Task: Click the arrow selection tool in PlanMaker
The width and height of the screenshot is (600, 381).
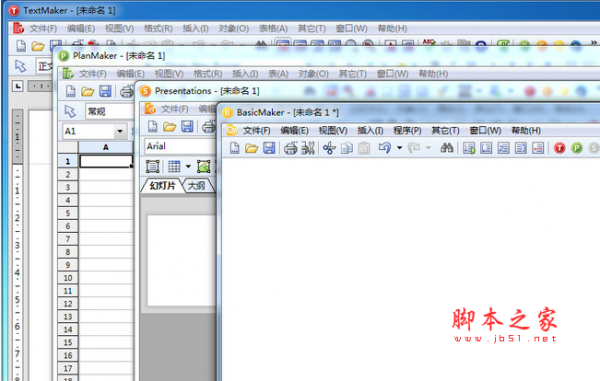Action: (x=70, y=111)
